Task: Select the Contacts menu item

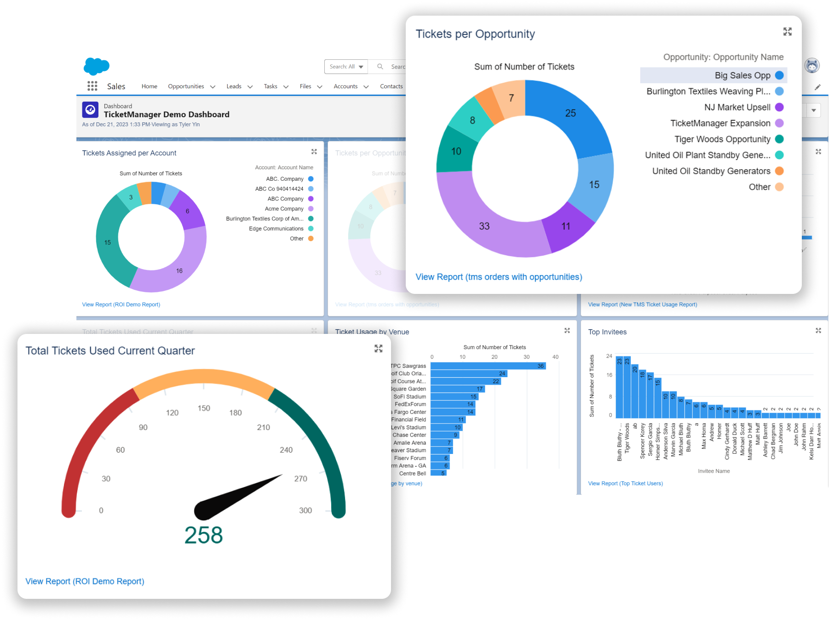Action: tap(391, 86)
